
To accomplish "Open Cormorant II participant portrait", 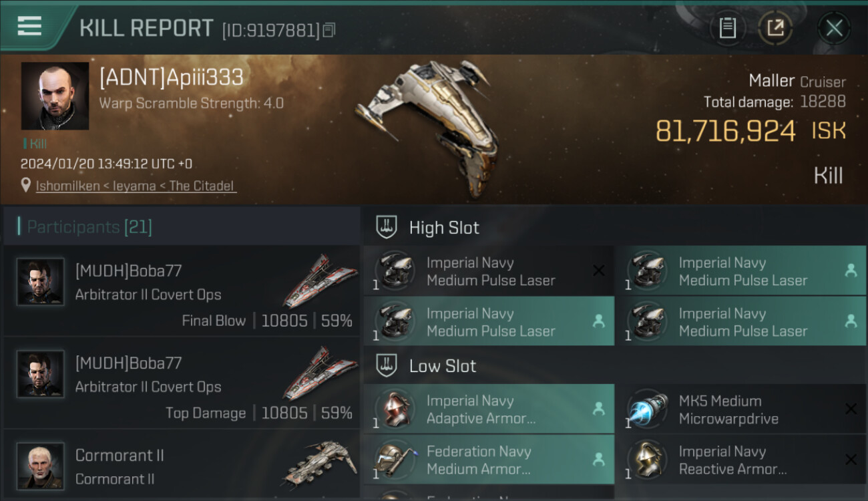I will (41, 466).
